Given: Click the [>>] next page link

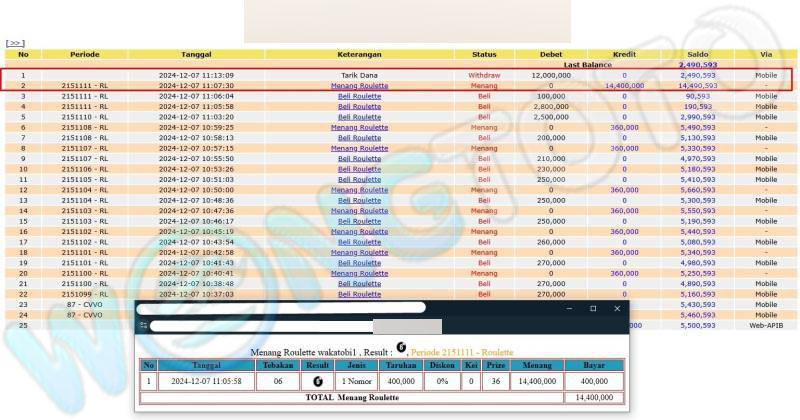Looking at the screenshot, I should coord(14,43).
